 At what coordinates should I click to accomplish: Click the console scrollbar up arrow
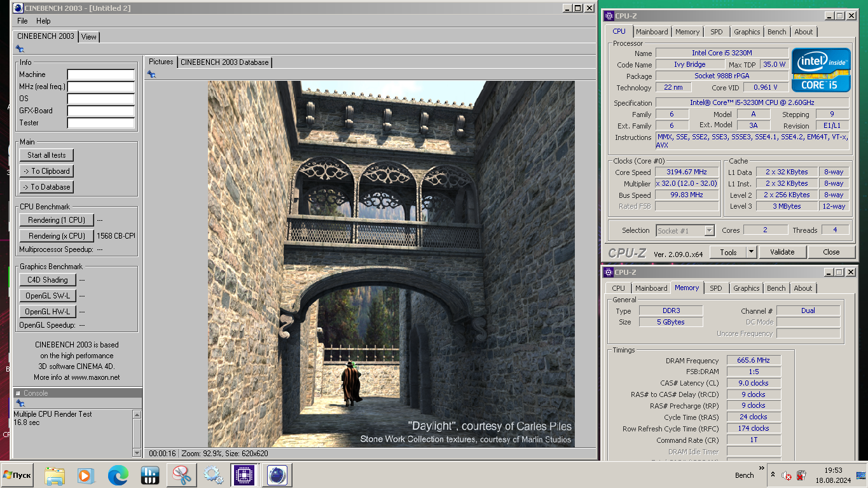pyautogui.click(x=137, y=414)
